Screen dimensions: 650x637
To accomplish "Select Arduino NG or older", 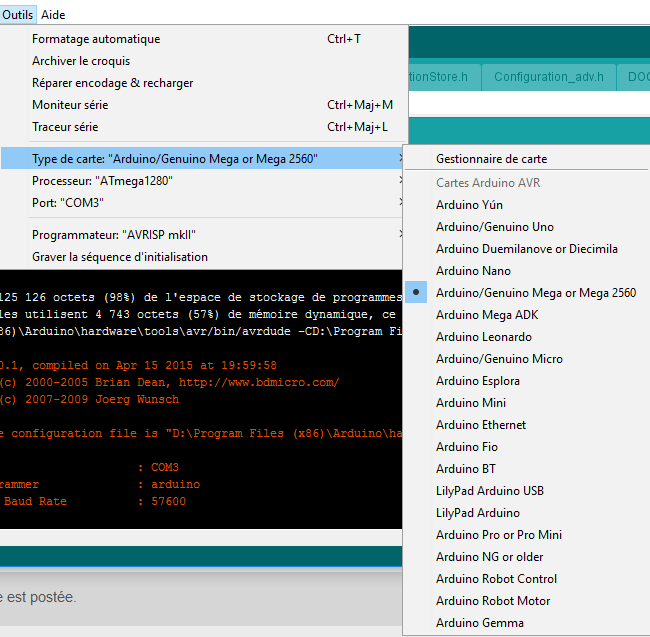I will pyautogui.click(x=526, y=557).
